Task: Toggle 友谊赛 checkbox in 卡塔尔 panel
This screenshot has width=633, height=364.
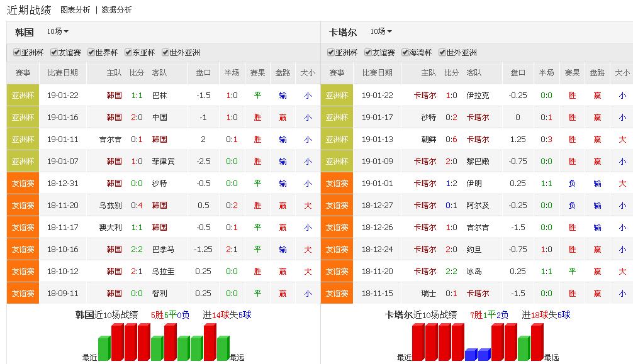Action: point(368,53)
